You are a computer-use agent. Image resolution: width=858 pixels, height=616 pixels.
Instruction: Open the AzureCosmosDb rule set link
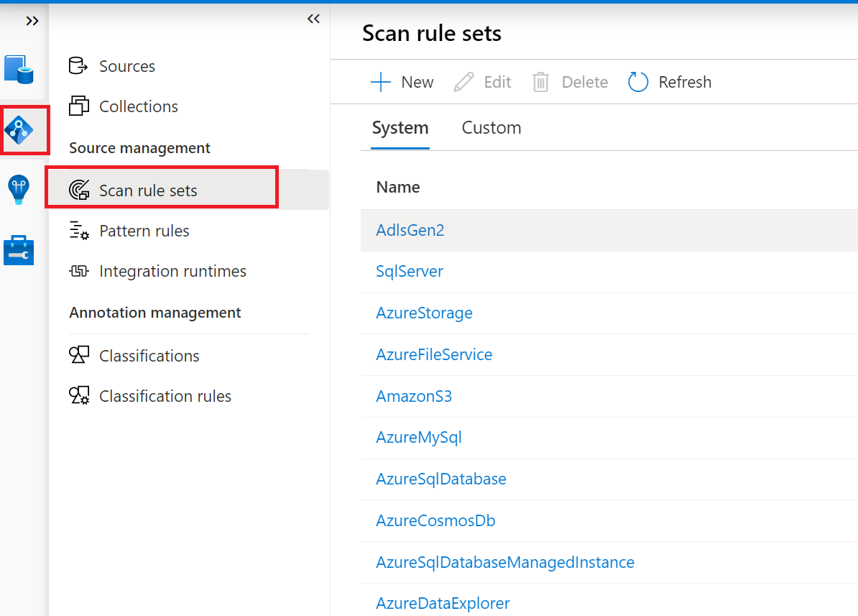(x=435, y=520)
